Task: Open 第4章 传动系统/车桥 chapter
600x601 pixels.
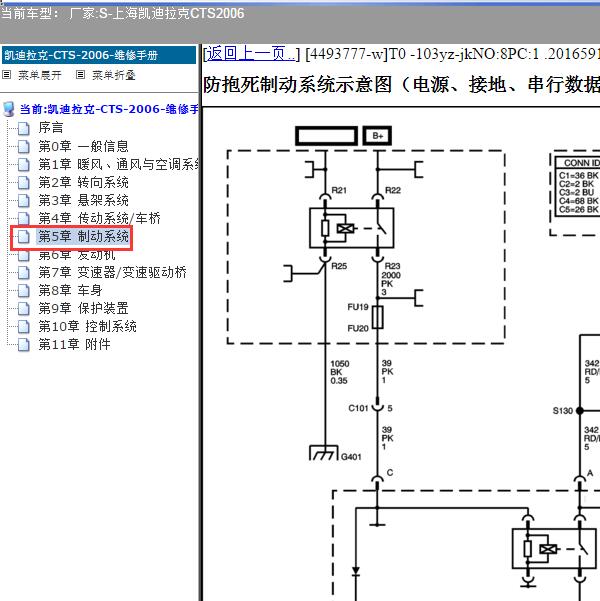Action: 99,218
